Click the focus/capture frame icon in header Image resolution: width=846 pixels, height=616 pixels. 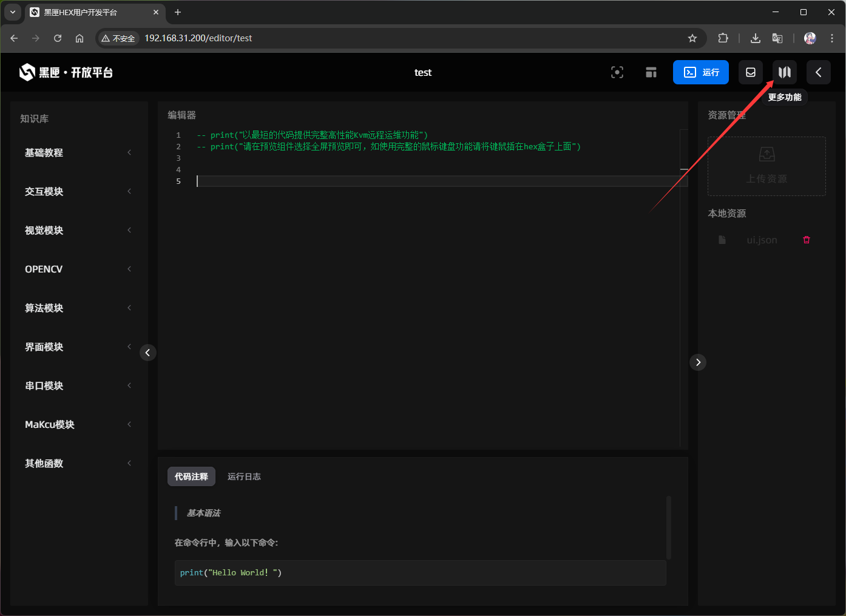tap(617, 72)
